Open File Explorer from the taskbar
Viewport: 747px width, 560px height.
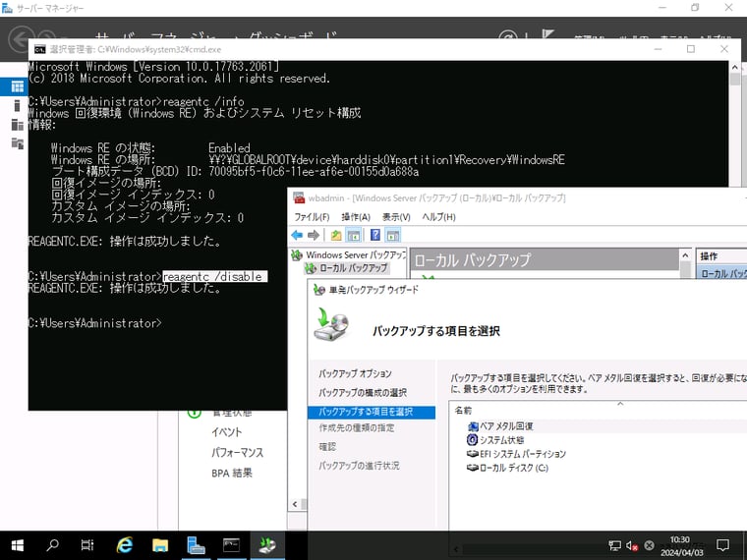160,545
